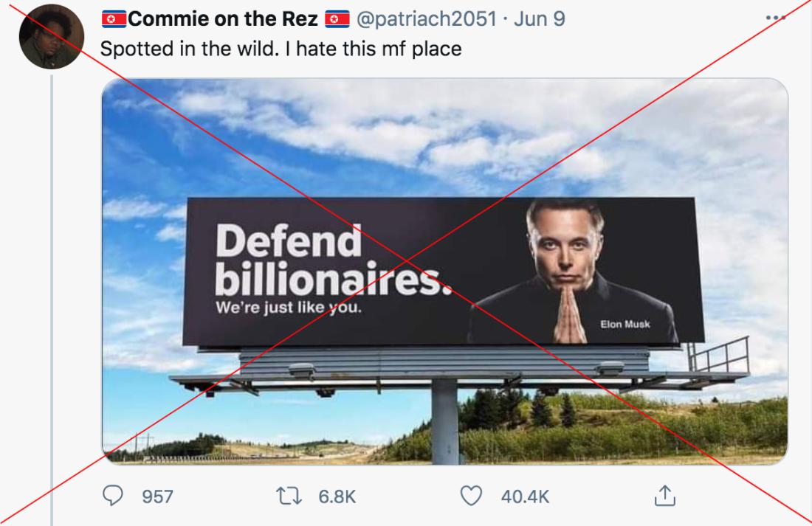This screenshot has width=812, height=526.
Task: Click the flag emoji before the display name
Action: click(x=114, y=20)
